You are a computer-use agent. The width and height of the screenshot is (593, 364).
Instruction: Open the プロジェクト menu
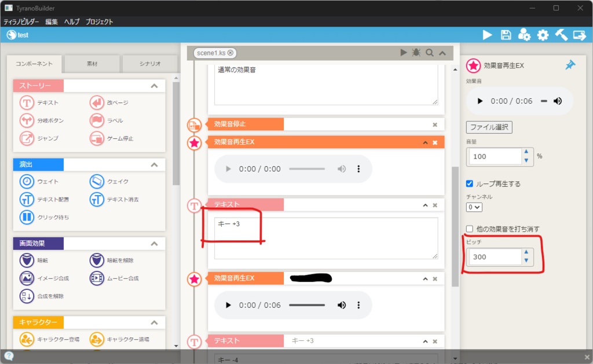99,21
